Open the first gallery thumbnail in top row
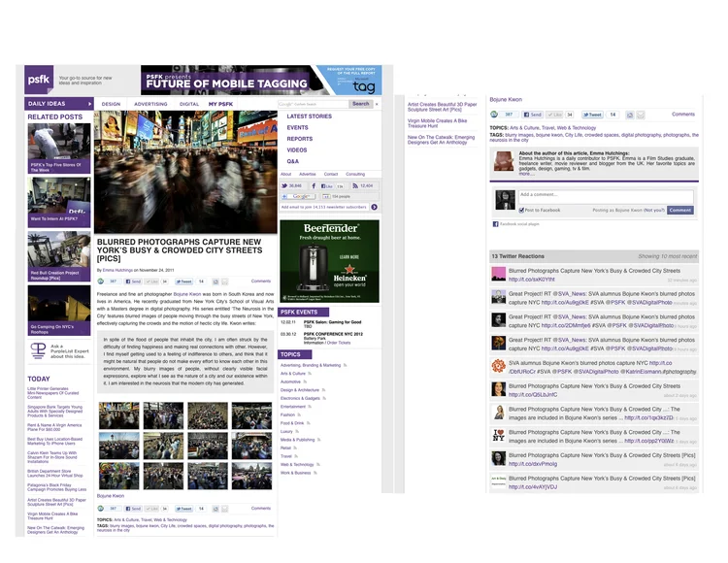This screenshot has height=563, width=728. (x=118, y=415)
